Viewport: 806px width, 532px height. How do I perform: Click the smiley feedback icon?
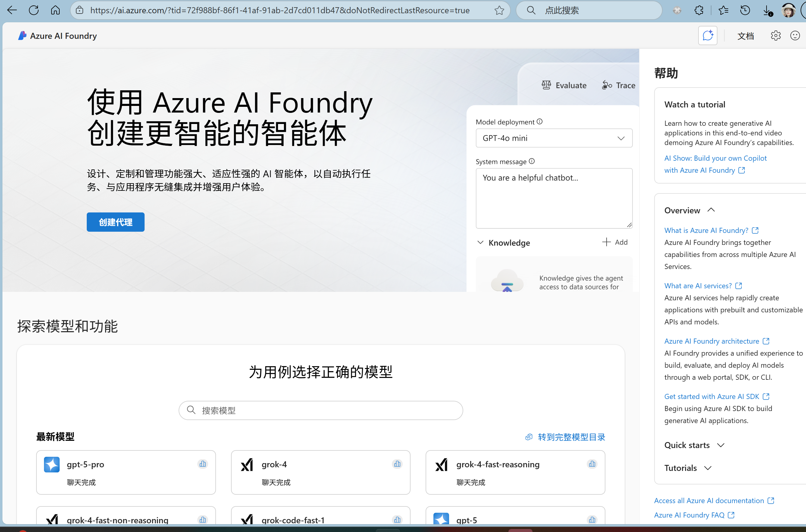795,36
